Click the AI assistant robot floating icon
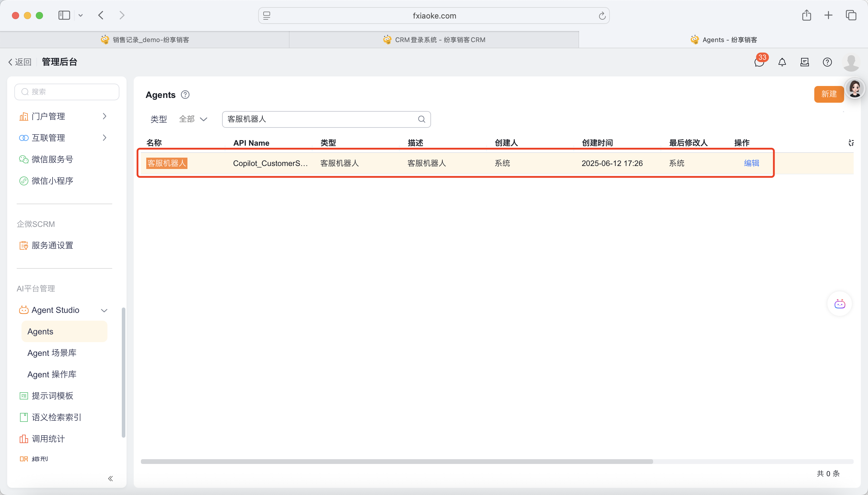This screenshot has height=495, width=868. coord(839,304)
